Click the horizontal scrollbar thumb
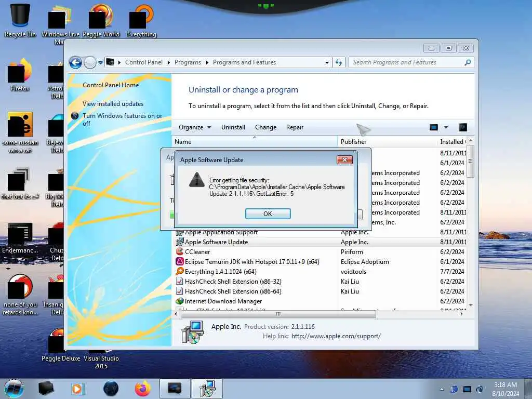The width and height of the screenshot is (532, 399). (278, 314)
